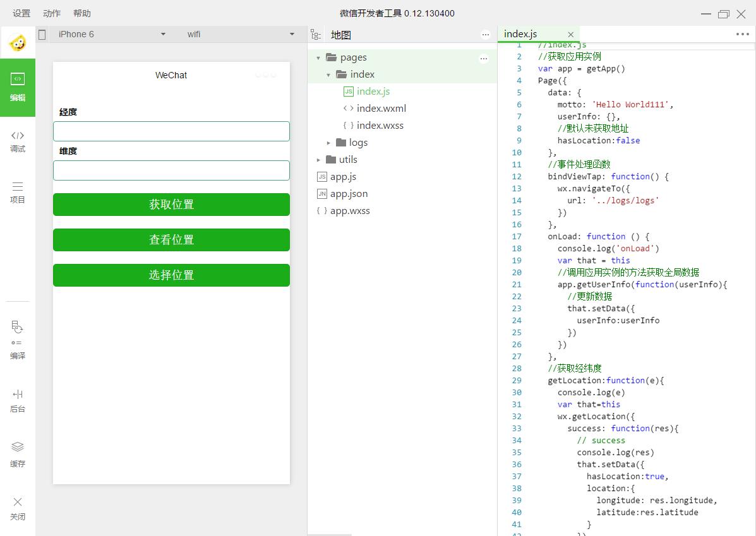Click the device rotate icon beside iPhone 6
The height and width of the screenshot is (536, 756).
pyautogui.click(x=42, y=34)
